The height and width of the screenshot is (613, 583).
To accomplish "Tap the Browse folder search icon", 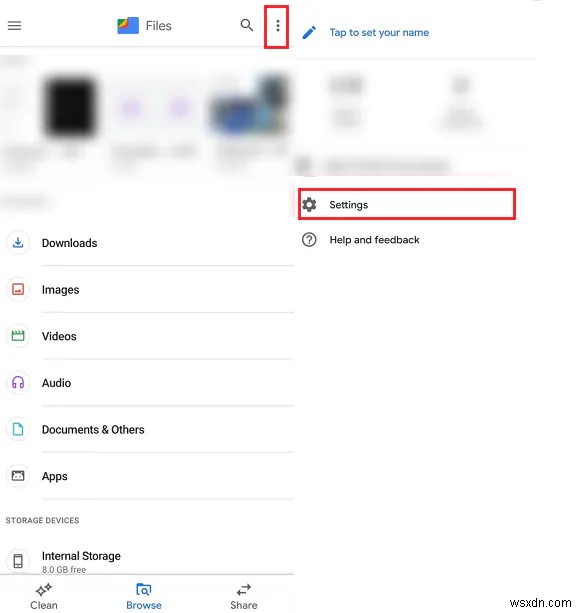I will [x=144, y=589].
